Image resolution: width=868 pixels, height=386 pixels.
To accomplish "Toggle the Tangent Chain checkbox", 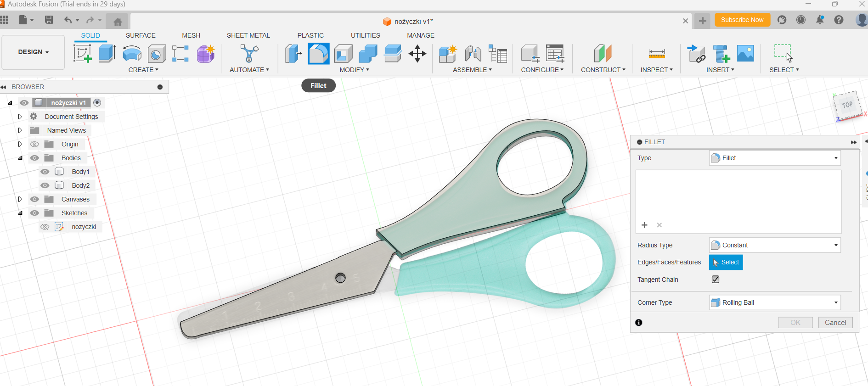I will [x=716, y=279].
